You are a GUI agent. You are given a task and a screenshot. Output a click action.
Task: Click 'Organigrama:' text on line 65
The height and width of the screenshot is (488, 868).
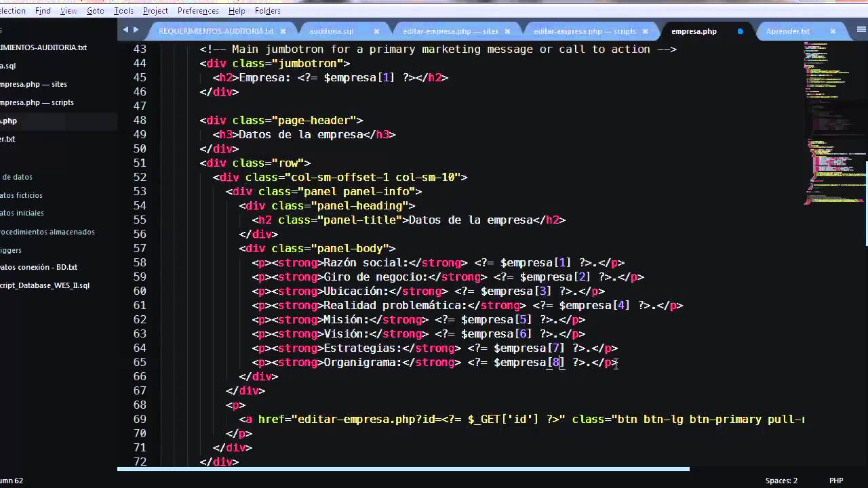(362, 362)
